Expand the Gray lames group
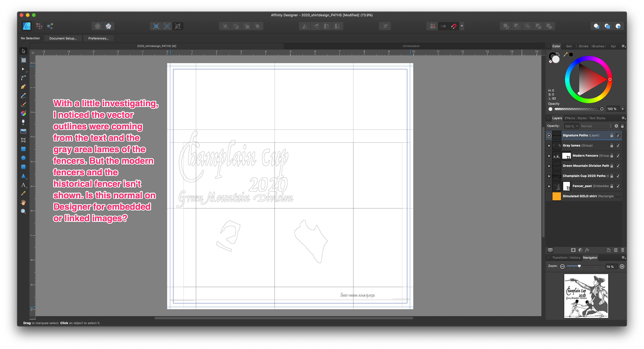Viewport: 644px width, 349px height. (x=549, y=146)
